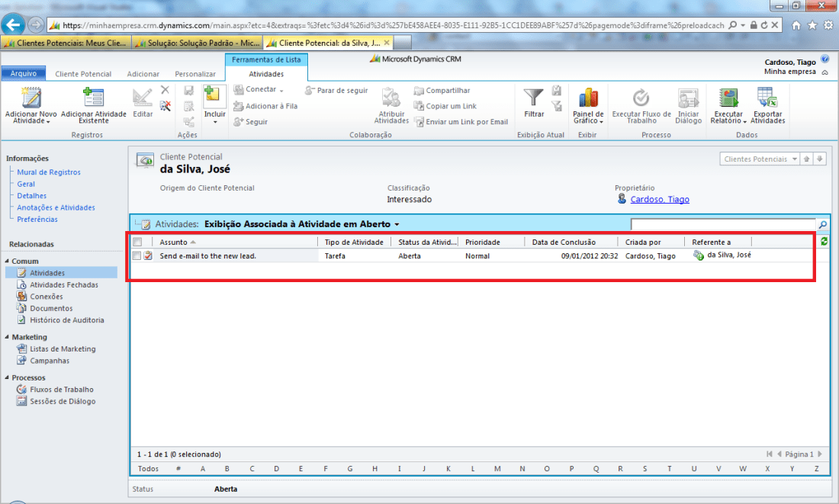
Task: Click Adicionar Nova Atividade ribbon icon
Action: 31,98
